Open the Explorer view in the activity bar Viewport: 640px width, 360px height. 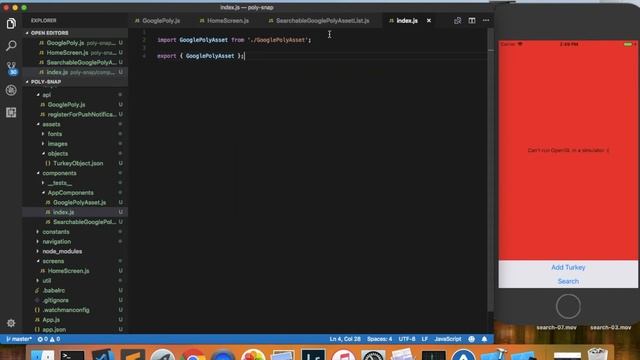click(x=11, y=23)
